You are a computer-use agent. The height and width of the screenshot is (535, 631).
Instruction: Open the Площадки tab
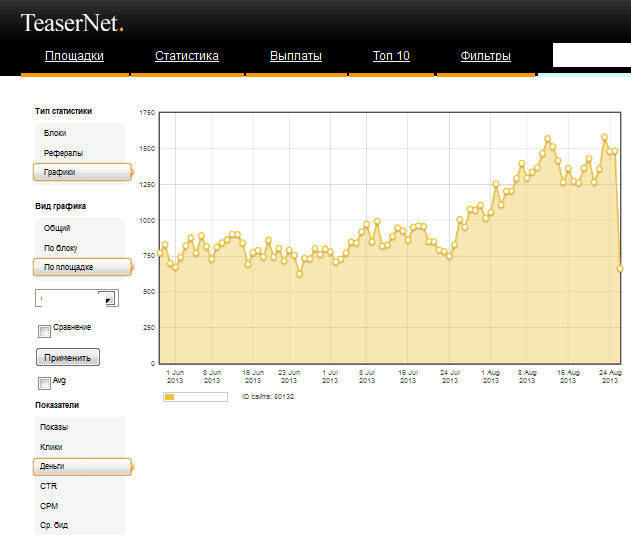[x=75, y=56]
